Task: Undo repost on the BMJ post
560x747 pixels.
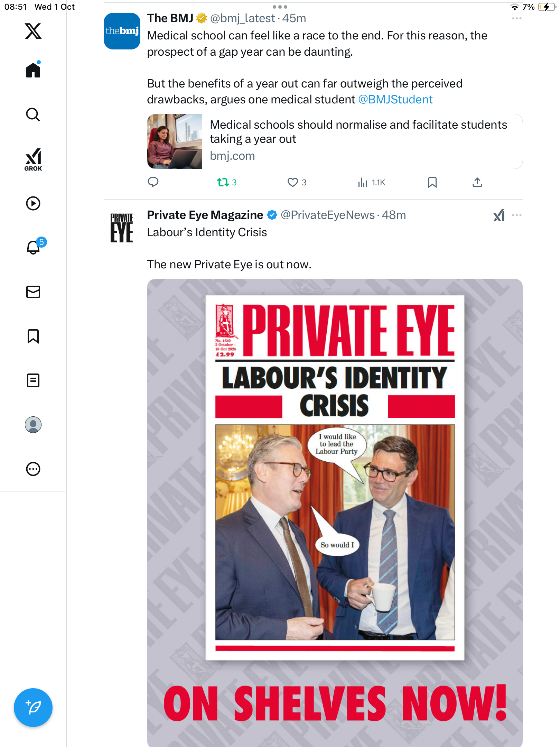Action: (223, 182)
